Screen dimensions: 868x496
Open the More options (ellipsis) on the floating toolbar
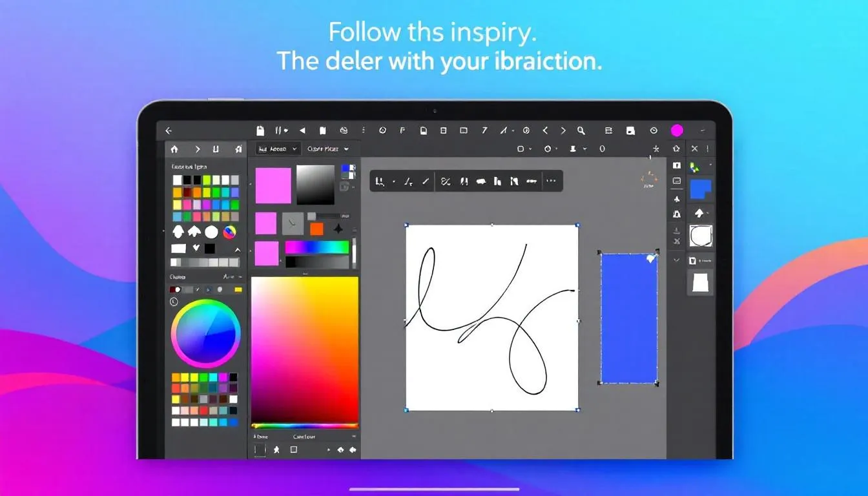(551, 181)
